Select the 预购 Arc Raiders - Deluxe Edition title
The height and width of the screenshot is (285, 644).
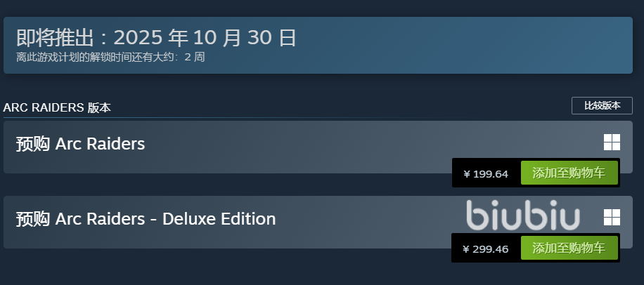146,218
